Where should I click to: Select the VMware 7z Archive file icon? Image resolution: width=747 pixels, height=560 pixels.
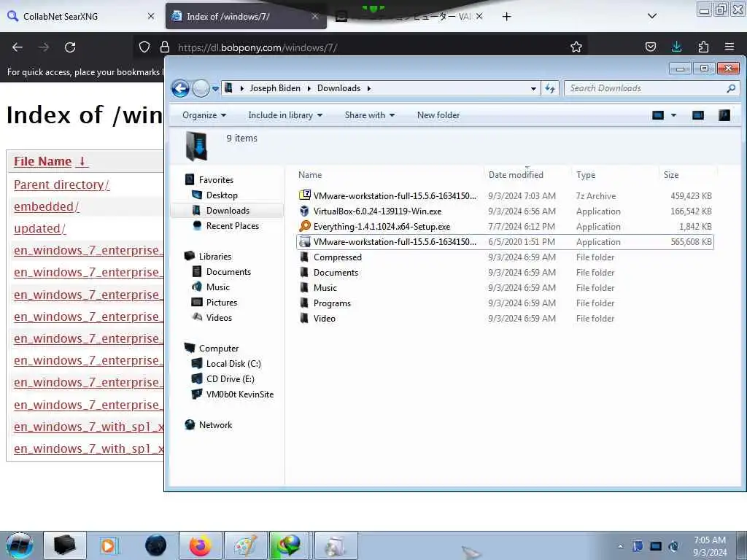tap(304, 195)
